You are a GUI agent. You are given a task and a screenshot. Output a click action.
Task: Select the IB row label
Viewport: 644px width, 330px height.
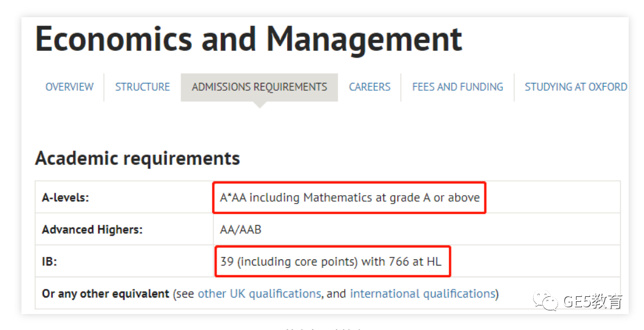[49, 261]
